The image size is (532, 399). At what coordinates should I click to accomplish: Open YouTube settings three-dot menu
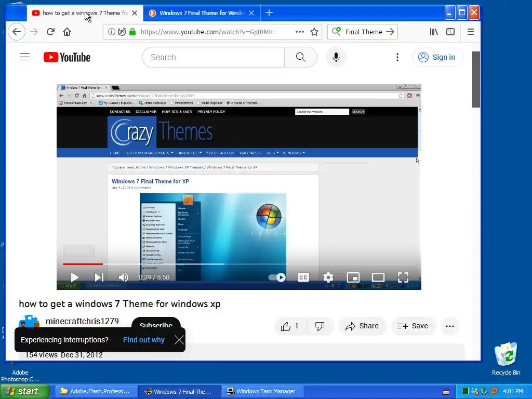[397, 57]
